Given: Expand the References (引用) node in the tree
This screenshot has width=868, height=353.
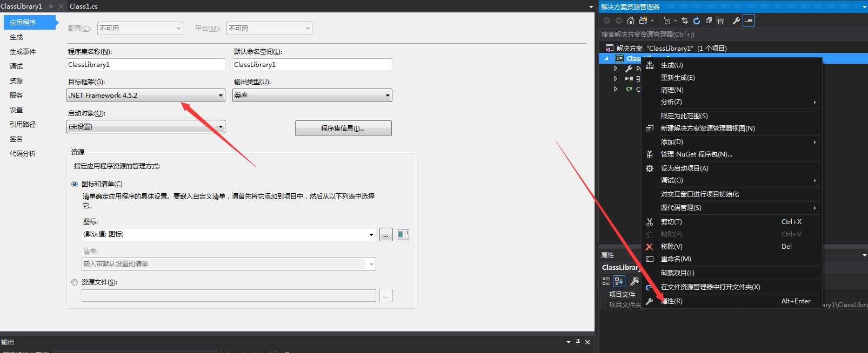Looking at the screenshot, I should [616, 79].
